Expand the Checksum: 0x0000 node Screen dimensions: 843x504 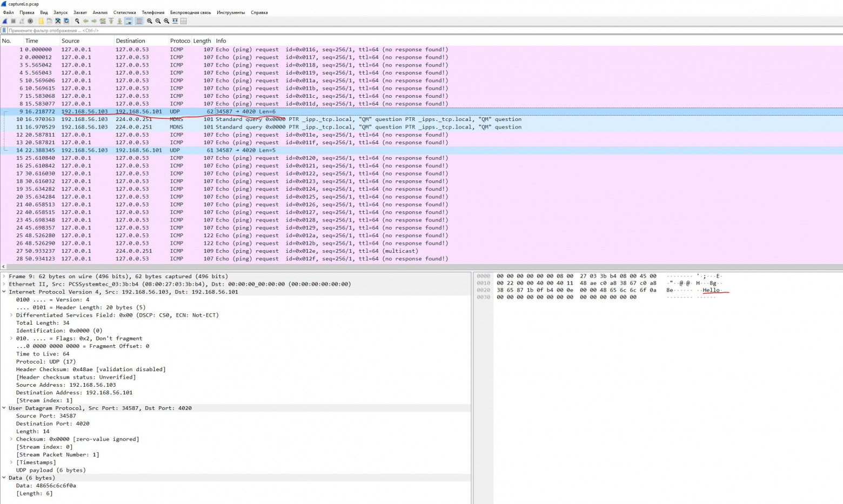(11, 439)
